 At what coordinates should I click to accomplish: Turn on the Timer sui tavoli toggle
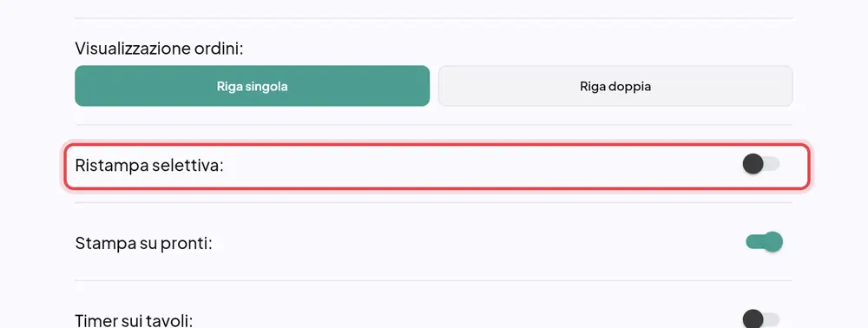[x=761, y=319]
